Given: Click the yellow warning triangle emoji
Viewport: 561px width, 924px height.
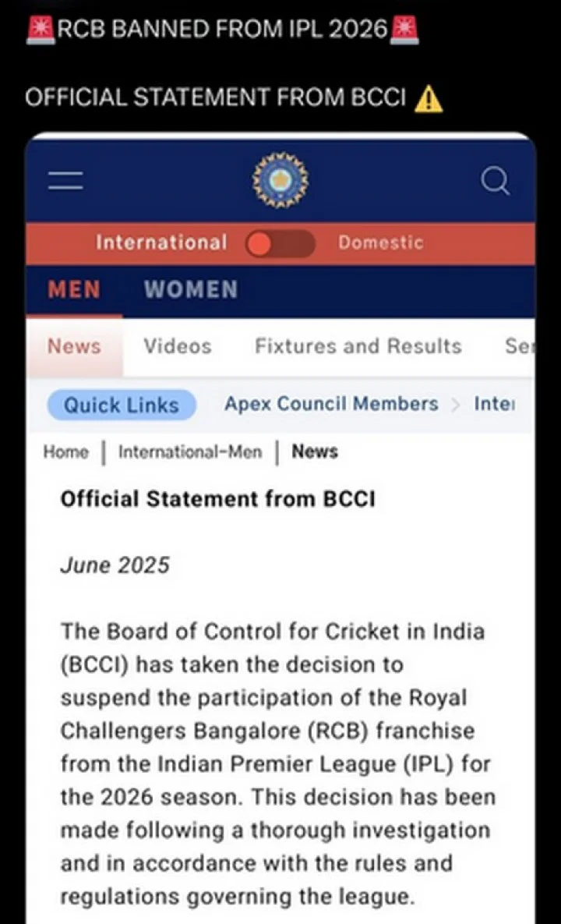Looking at the screenshot, I should point(428,99).
